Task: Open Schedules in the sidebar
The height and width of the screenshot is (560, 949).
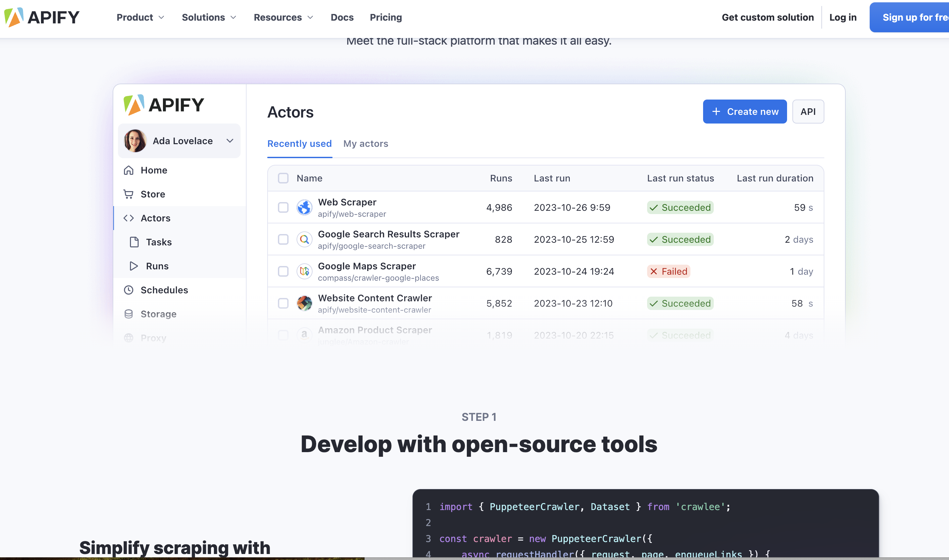Action: click(165, 290)
